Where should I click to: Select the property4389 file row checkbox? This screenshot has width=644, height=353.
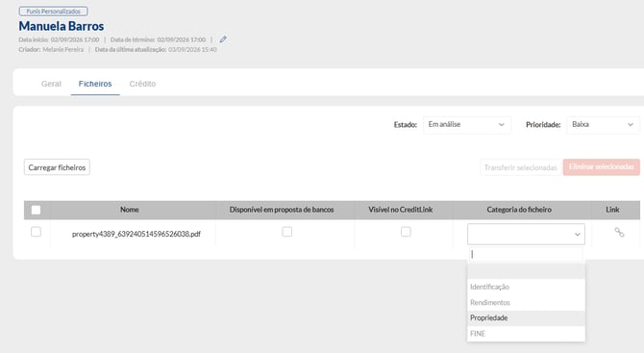[x=36, y=232]
